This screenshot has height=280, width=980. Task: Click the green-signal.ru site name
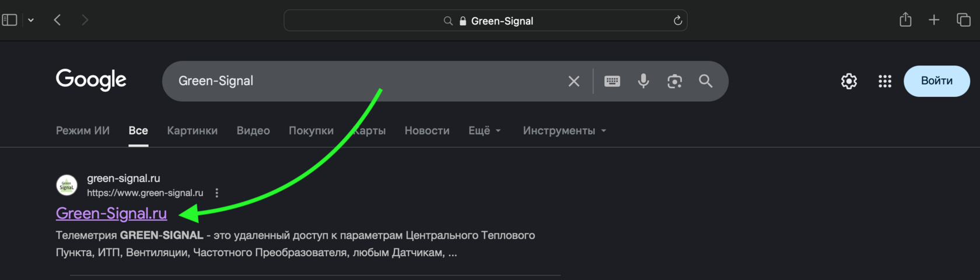pos(124,178)
